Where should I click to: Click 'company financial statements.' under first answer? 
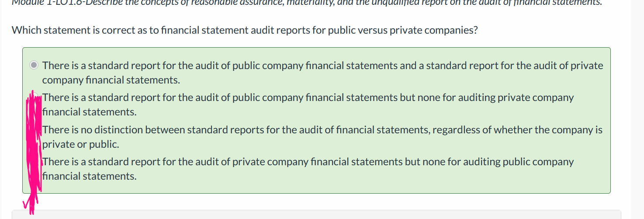(x=111, y=80)
